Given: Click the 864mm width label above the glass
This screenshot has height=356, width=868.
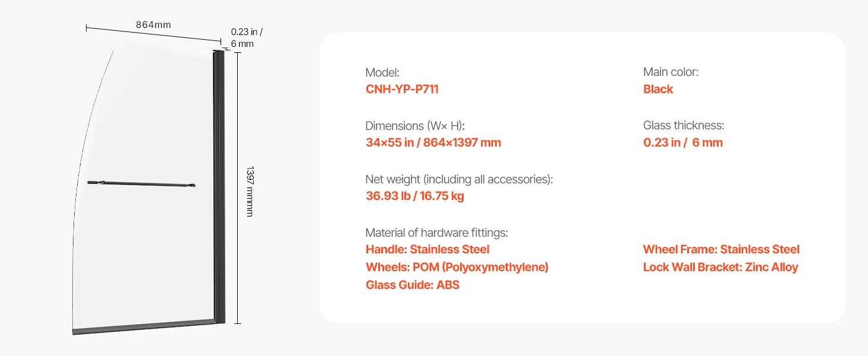Looking at the screenshot, I should coord(153,25).
